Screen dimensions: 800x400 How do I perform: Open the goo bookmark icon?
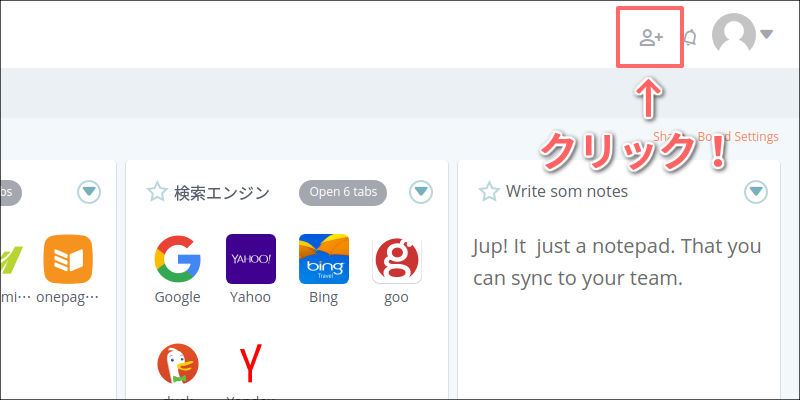(396, 259)
